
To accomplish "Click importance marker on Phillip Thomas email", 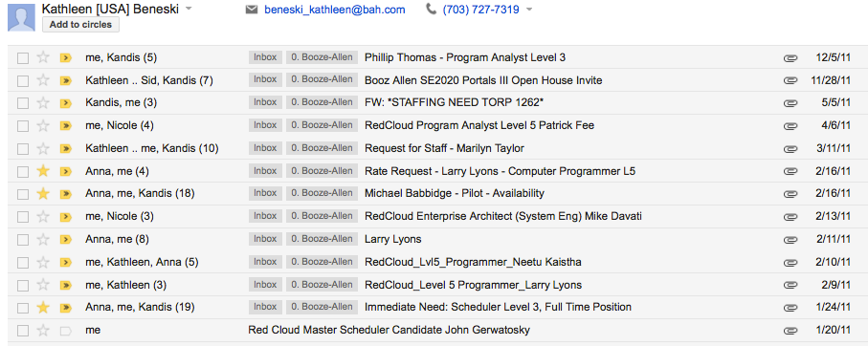I will point(66,57).
